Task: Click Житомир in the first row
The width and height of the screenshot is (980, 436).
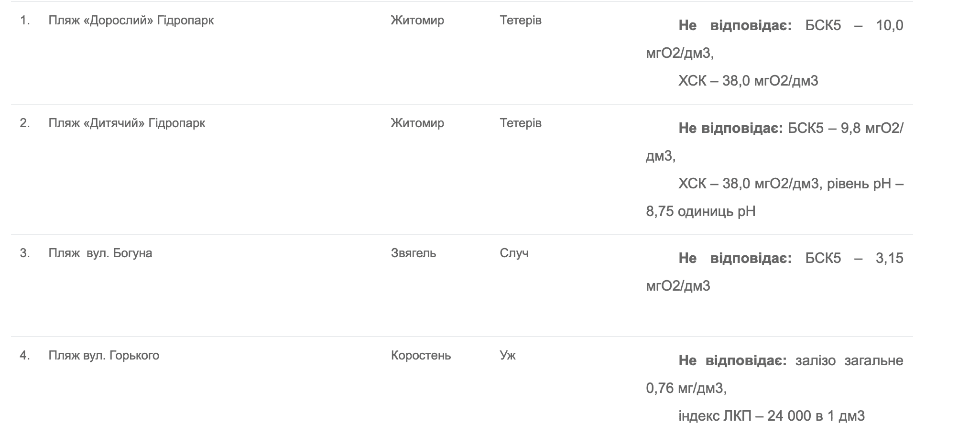Action: tap(417, 21)
